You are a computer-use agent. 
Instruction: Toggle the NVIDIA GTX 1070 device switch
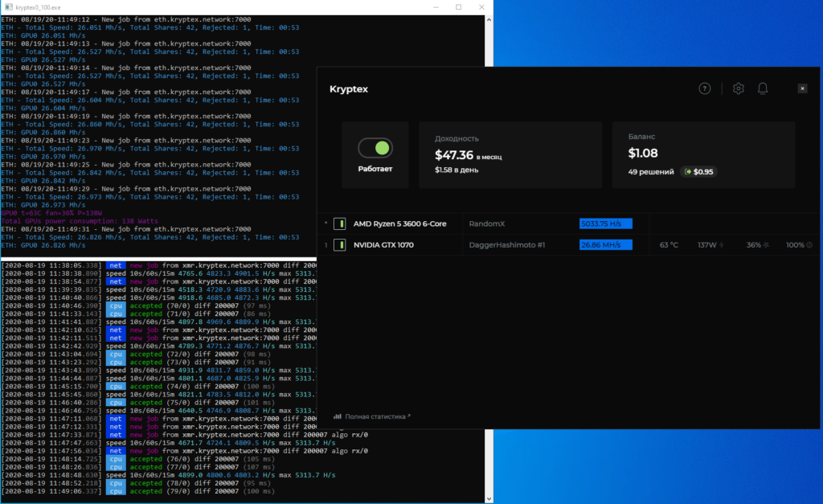point(340,245)
